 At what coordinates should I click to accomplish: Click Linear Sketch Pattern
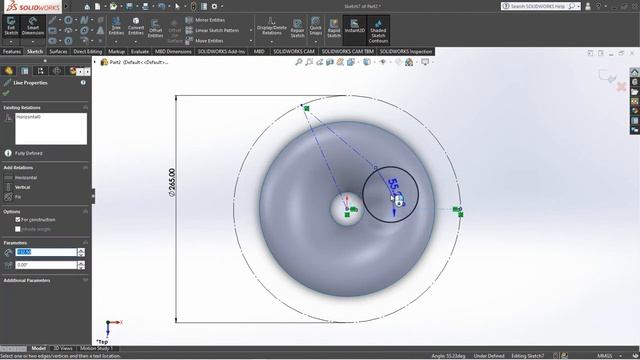click(212, 30)
